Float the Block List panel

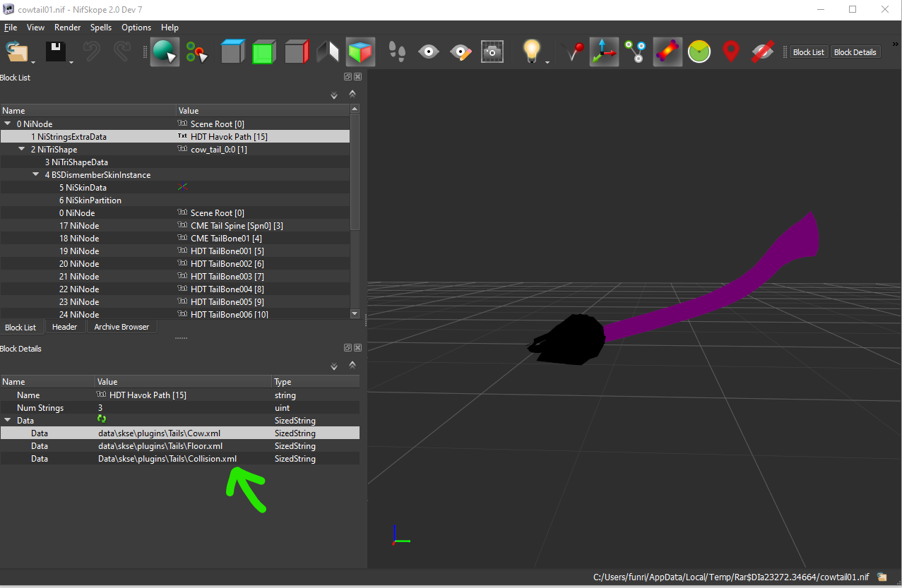click(348, 77)
